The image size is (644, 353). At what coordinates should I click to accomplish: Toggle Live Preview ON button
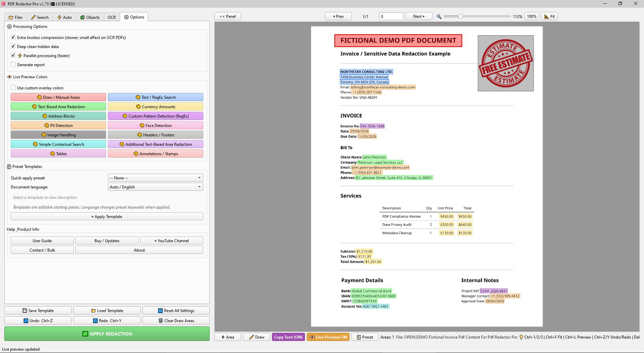click(328, 337)
